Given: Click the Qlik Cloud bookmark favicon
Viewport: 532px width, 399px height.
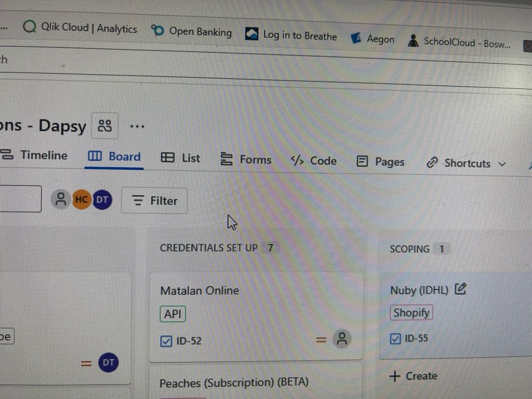Looking at the screenshot, I should 29,26.
